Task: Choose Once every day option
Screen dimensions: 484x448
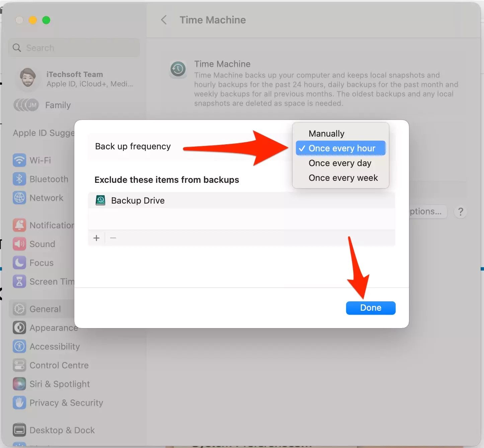Action: click(x=340, y=163)
